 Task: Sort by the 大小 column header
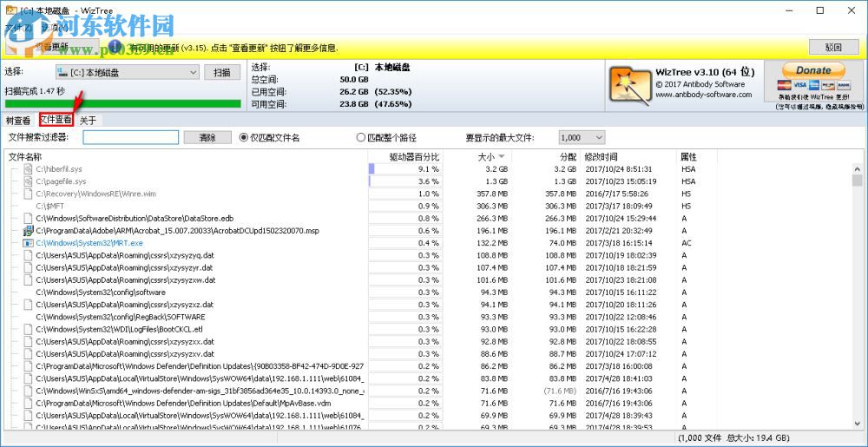491,157
